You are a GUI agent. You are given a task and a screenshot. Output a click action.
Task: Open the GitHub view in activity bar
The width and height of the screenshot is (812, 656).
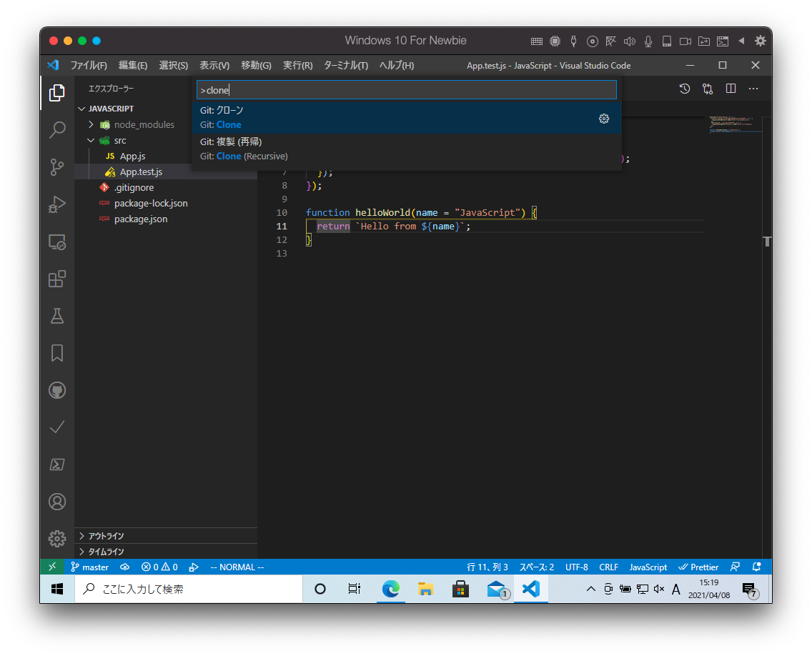(57, 390)
